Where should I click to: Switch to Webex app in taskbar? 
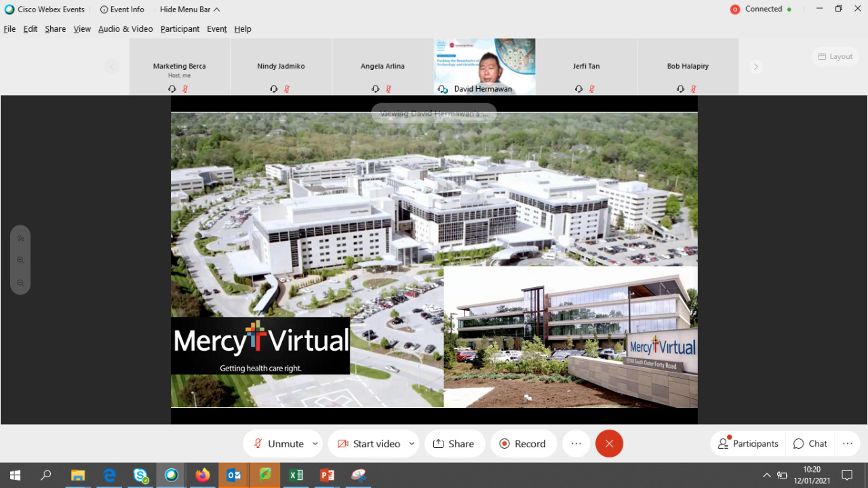(x=172, y=475)
